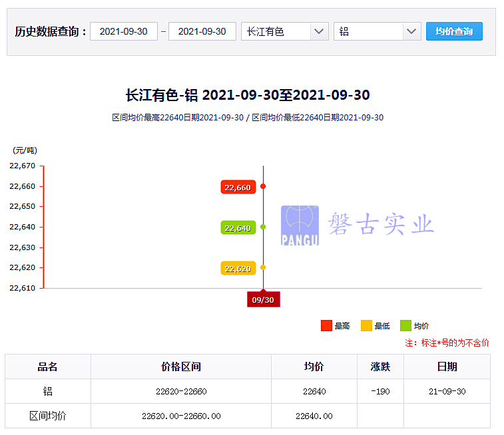
Task: Click the -190 change value cell
Action: pyautogui.click(x=380, y=391)
